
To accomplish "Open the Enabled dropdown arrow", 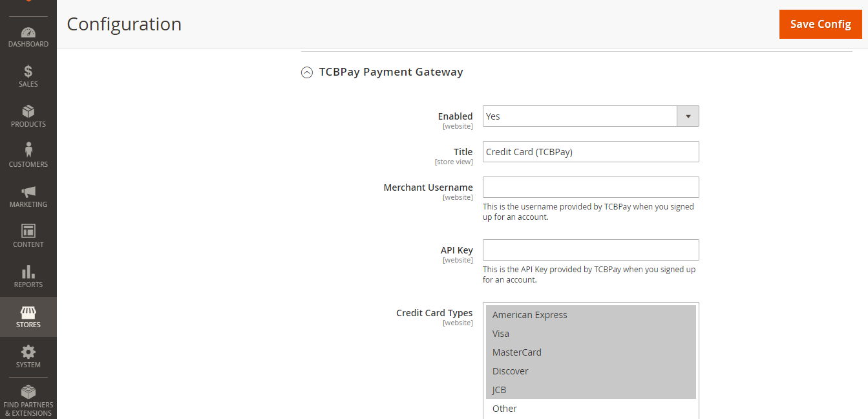I will (688, 116).
